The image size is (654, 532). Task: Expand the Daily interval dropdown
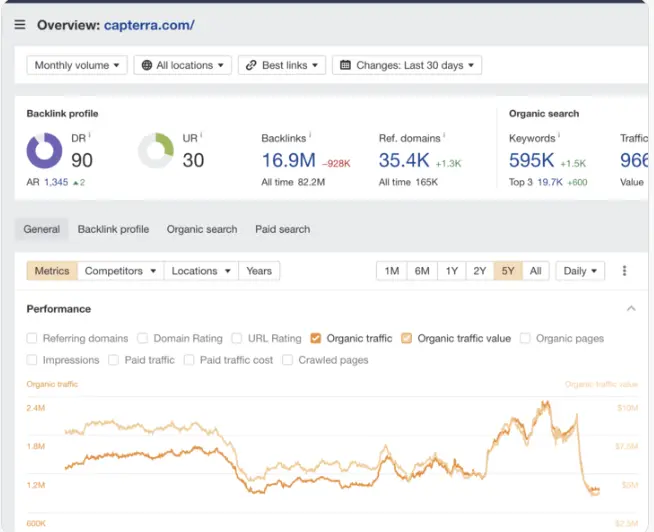click(580, 271)
